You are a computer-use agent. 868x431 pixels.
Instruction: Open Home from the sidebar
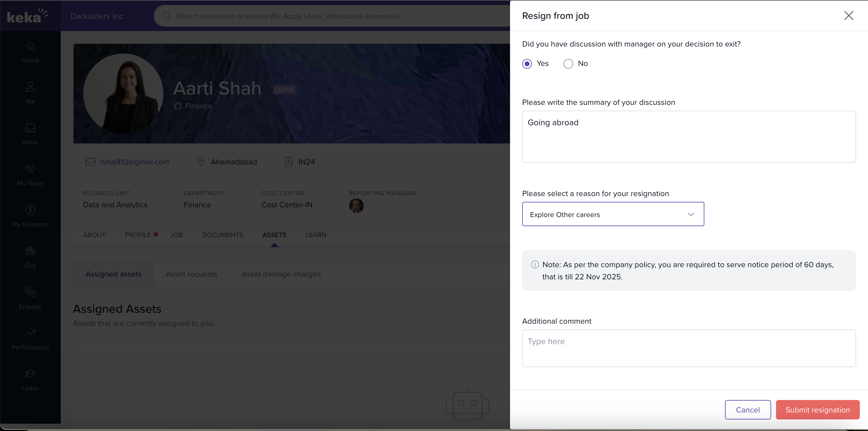coord(30,52)
